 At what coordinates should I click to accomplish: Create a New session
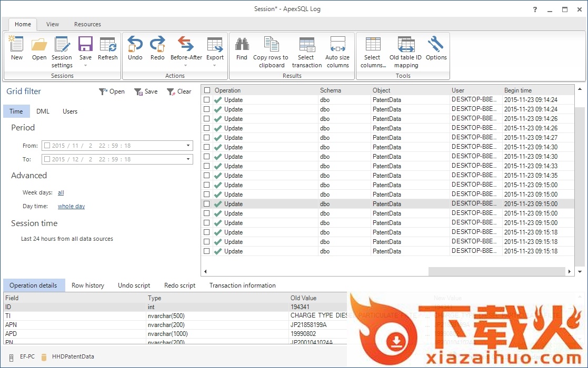coord(16,48)
